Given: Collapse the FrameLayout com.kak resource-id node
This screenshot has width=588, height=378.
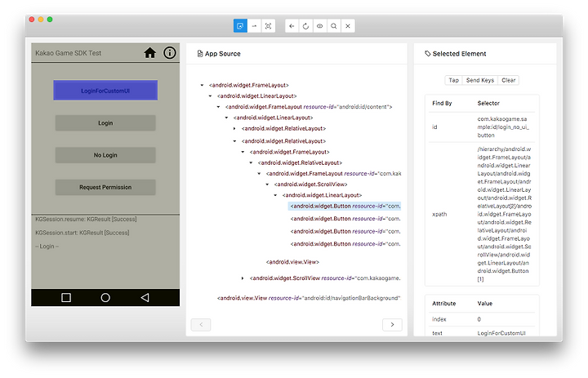Looking at the screenshot, I should 259,174.
